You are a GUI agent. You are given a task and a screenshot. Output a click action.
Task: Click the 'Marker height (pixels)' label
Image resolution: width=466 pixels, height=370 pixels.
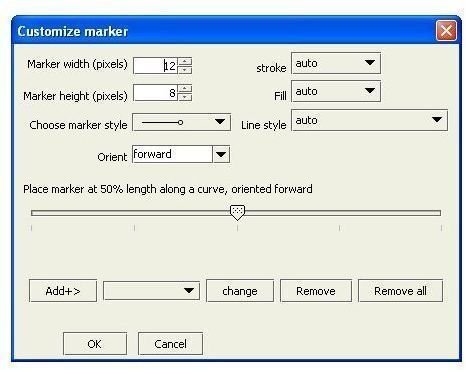click(75, 96)
